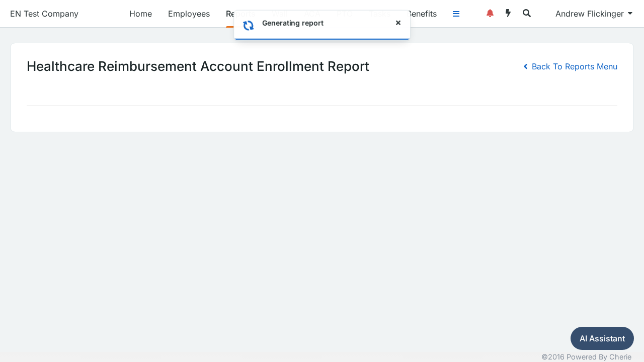
Task: Click the Healthcare Reimbursement Account Enrollment Report title
Action: click(x=198, y=66)
